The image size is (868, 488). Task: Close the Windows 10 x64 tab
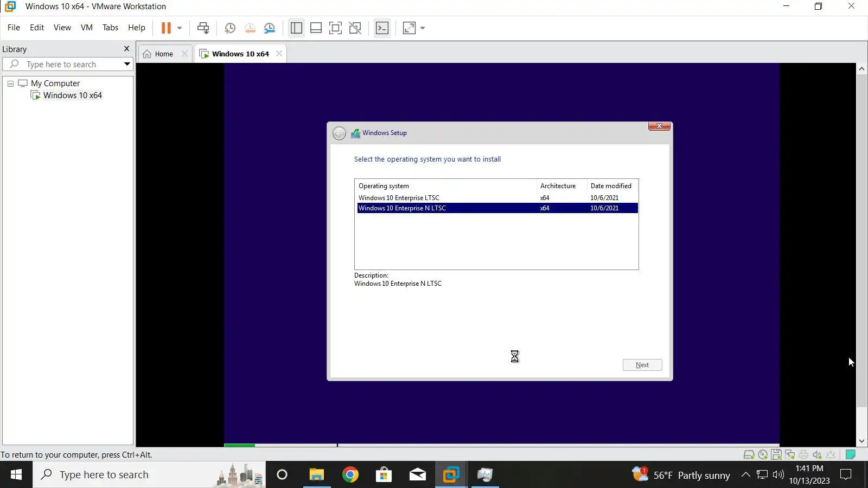(279, 54)
